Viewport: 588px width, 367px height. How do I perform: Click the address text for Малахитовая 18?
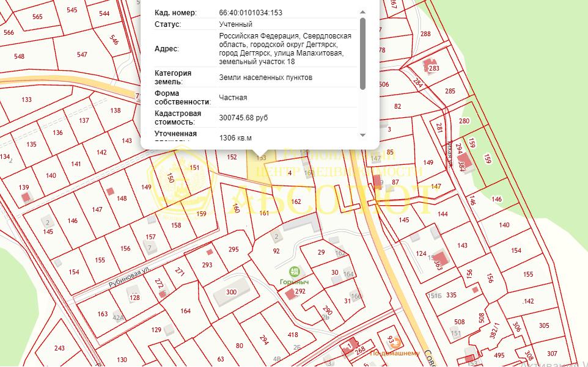(x=285, y=49)
